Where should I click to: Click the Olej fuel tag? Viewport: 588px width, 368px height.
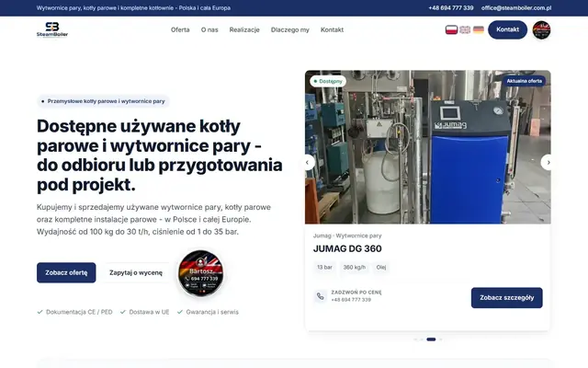[x=381, y=268]
